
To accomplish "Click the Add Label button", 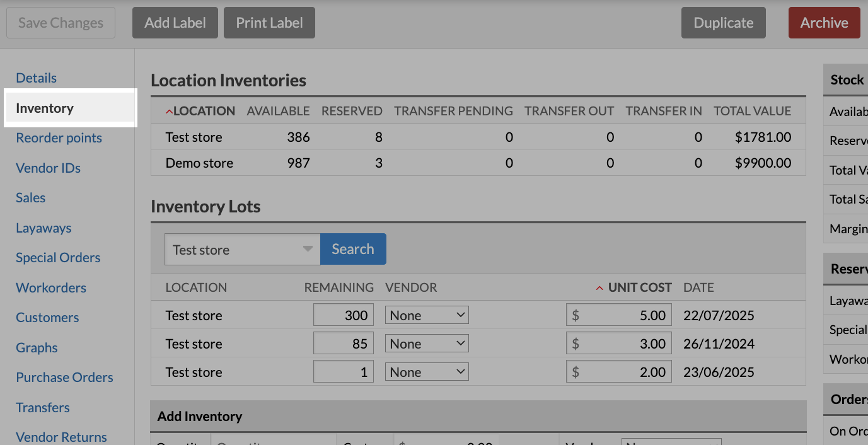I will (x=175, y=23).
